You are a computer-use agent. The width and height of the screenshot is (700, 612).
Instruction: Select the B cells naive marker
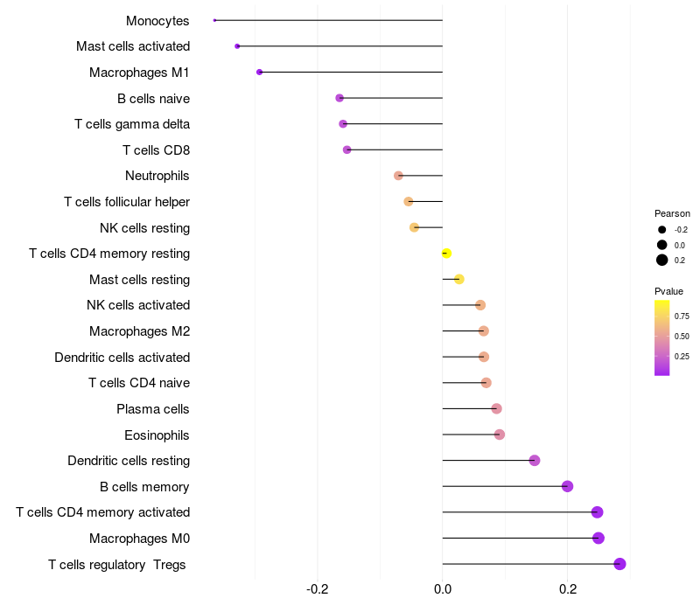tap(339, 98)
